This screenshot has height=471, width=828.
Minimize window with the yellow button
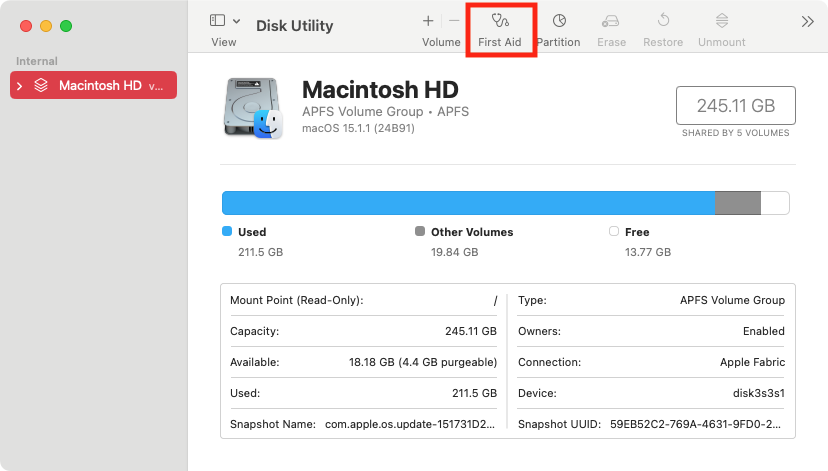click(46, 26)
